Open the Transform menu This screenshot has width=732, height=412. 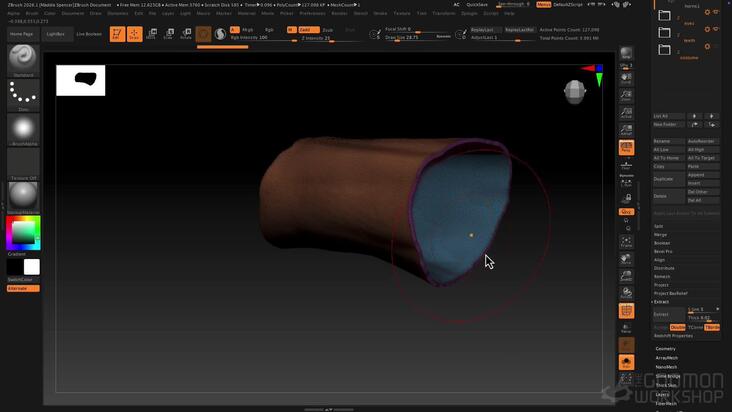point(443,14)
